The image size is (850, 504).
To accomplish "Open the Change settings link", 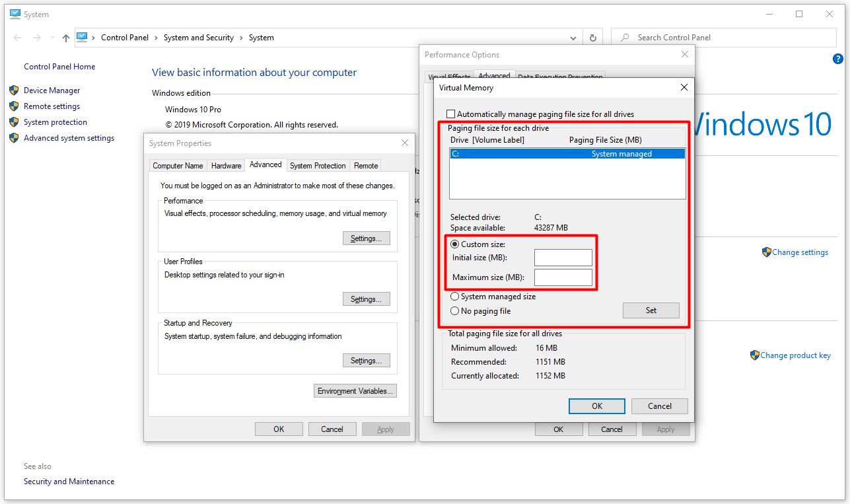I will coord(800,252).
